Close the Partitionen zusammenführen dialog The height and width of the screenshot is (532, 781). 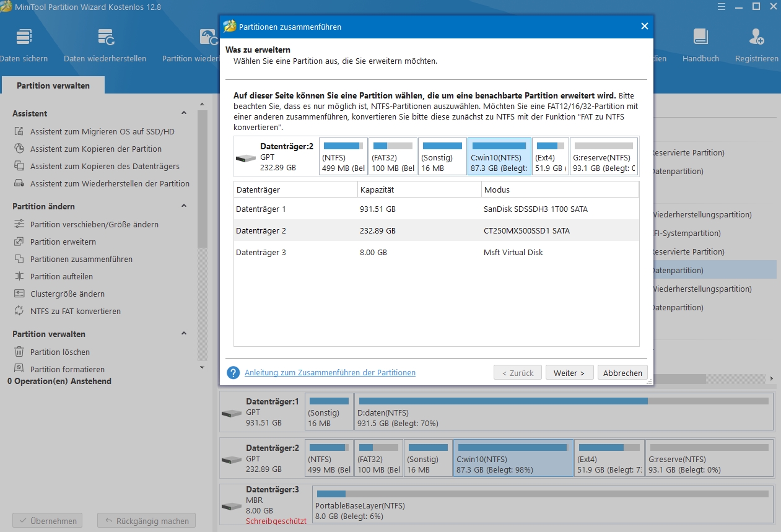coord(644,27)
